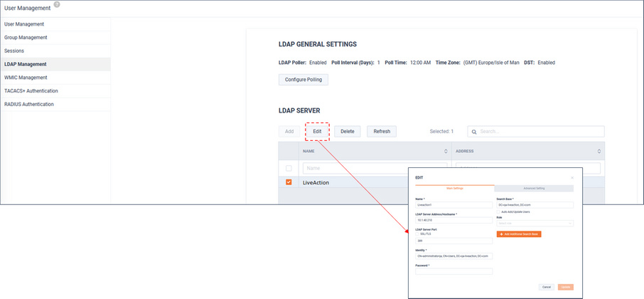Click the Password input field
The image size is (644, 299).
point(454,271)
